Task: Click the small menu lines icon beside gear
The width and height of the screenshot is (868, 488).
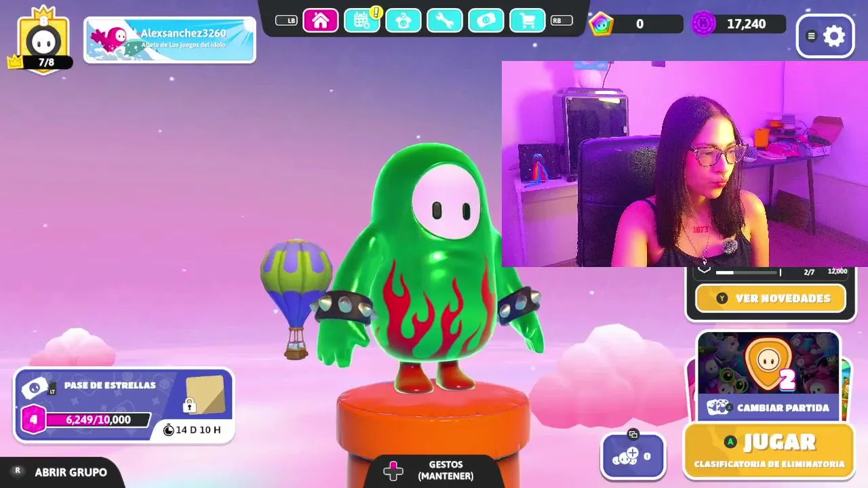Action: click(811, 36)
